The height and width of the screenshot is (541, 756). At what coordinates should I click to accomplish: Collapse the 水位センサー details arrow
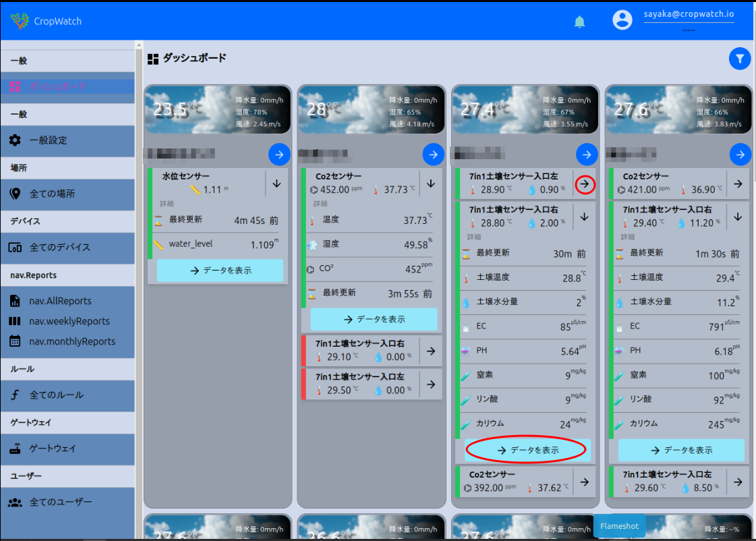277,183
